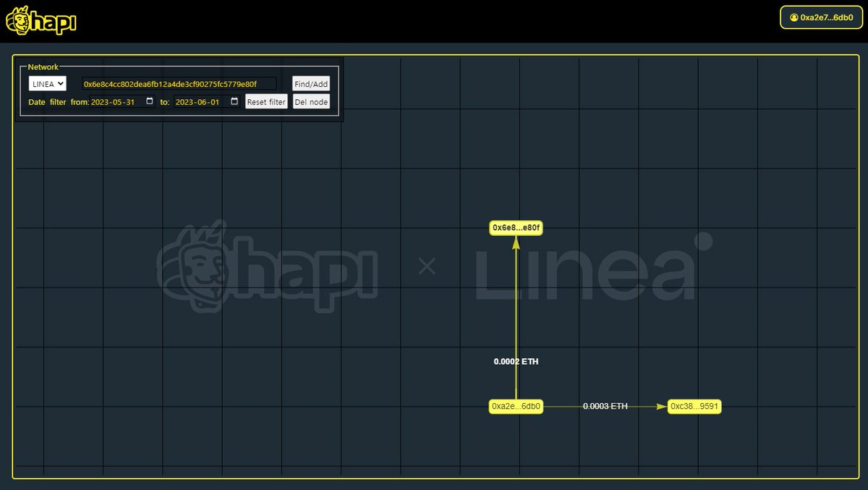Open wallet account 0xa2e7...6db0 button

[x=820, y=17]
